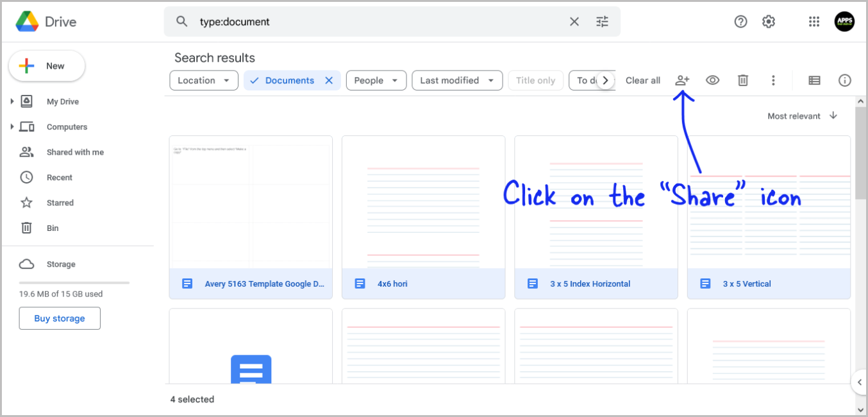Select Avery 5163 Template Google Doc file
This screenshot has height=417, width=868.
(251, 217)
